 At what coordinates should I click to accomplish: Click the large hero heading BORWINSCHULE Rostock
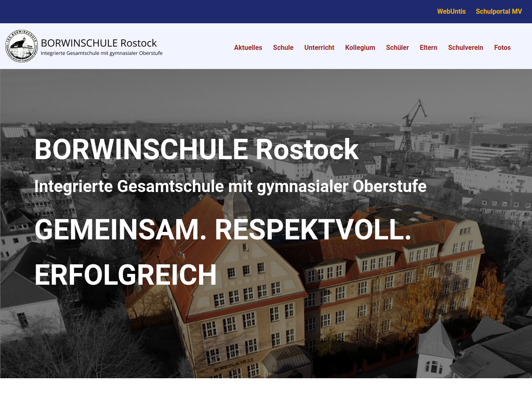point(196,150)
